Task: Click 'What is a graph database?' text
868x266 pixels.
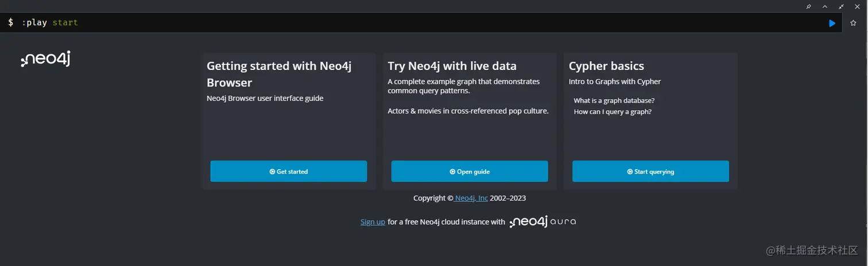Action: tap(614, 100)
